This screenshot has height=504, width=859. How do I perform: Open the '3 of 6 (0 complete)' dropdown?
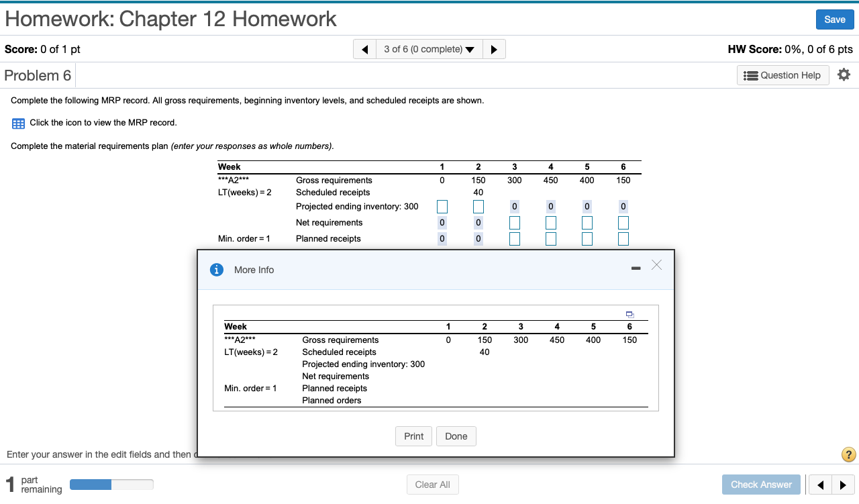429,48
